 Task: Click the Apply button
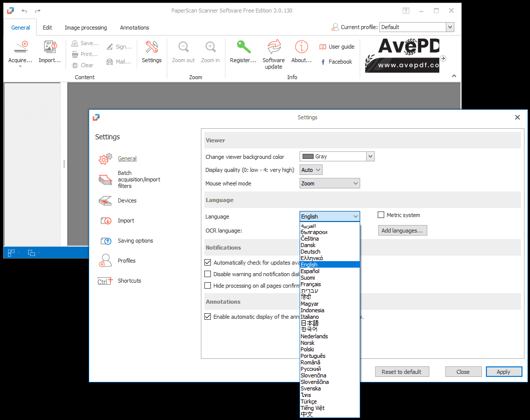[x=503, y=372]
